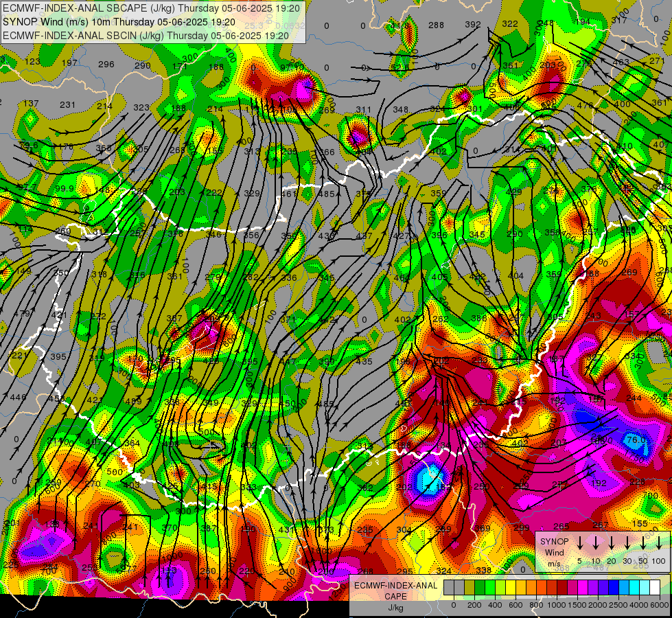The width and height of the screenshot is (672, 618).
Task: Click the 30 m/s wind arrow in legend
Action: (627, 543)
